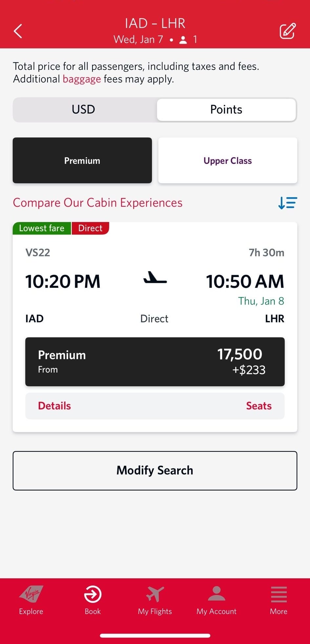Select the Premium cabin tab

click(82, 160)
